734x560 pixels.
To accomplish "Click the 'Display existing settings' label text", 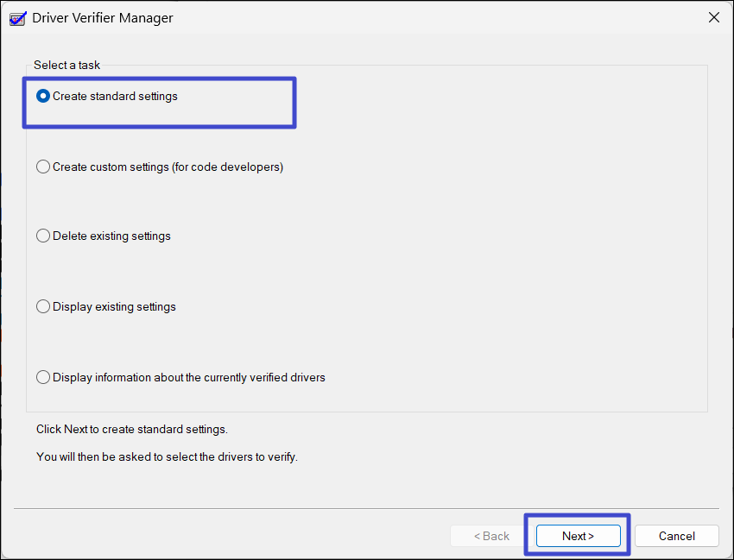I will [x=114, y=307].
